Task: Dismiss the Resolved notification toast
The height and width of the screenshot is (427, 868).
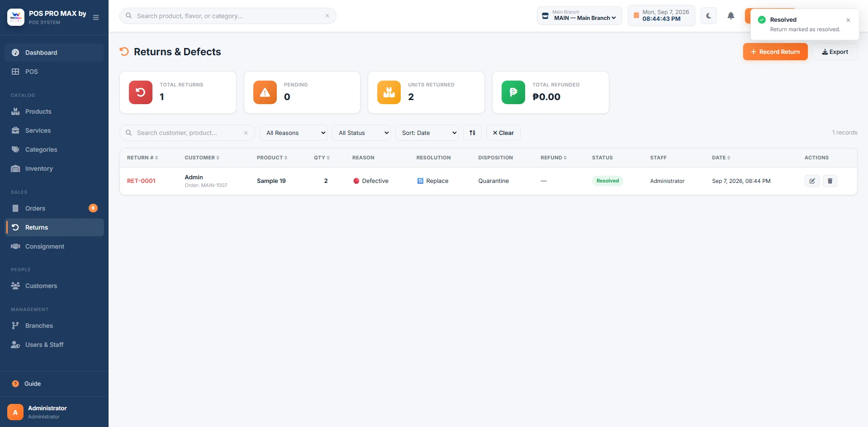Action: click(x=848, y=20)
